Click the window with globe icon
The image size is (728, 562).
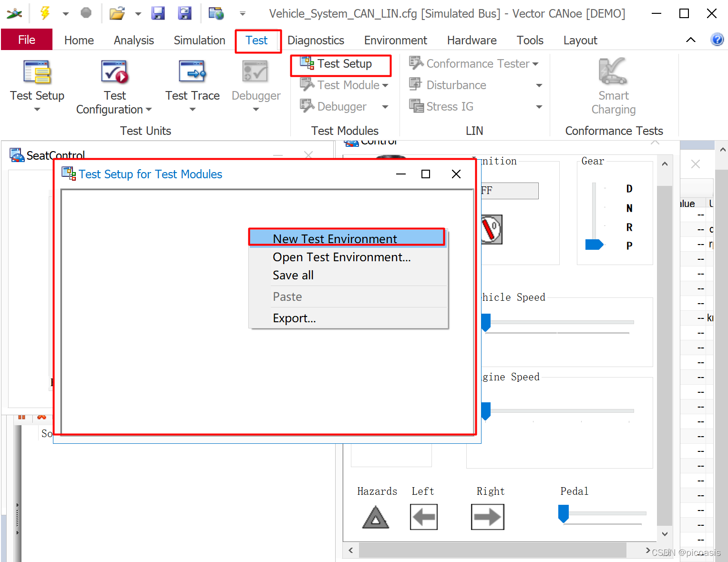point(216,13)
